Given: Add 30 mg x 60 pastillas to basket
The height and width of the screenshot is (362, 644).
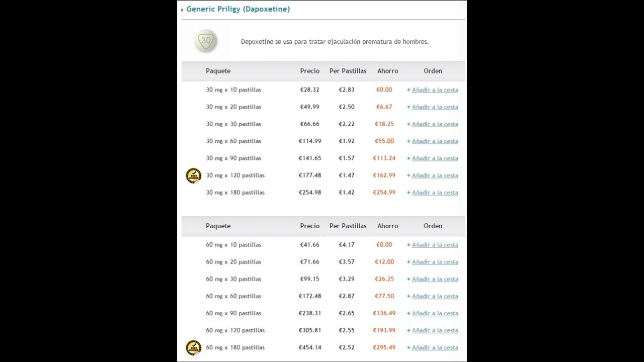Looking at the screenshot, I should click(435, 141).
